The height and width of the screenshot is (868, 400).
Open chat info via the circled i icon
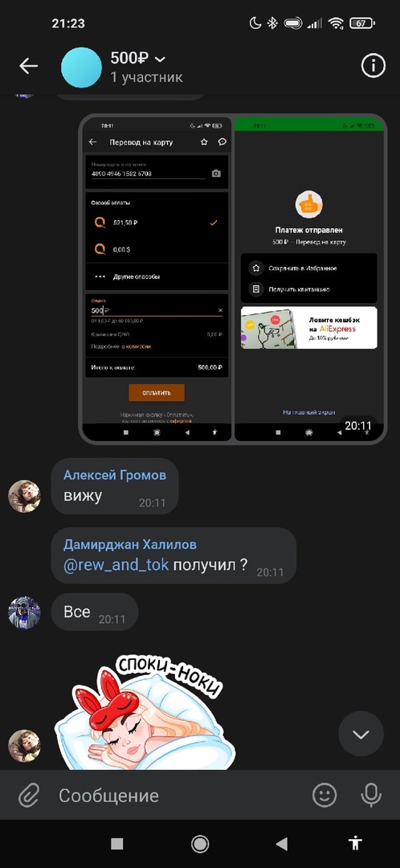click(x=373, y=67)
